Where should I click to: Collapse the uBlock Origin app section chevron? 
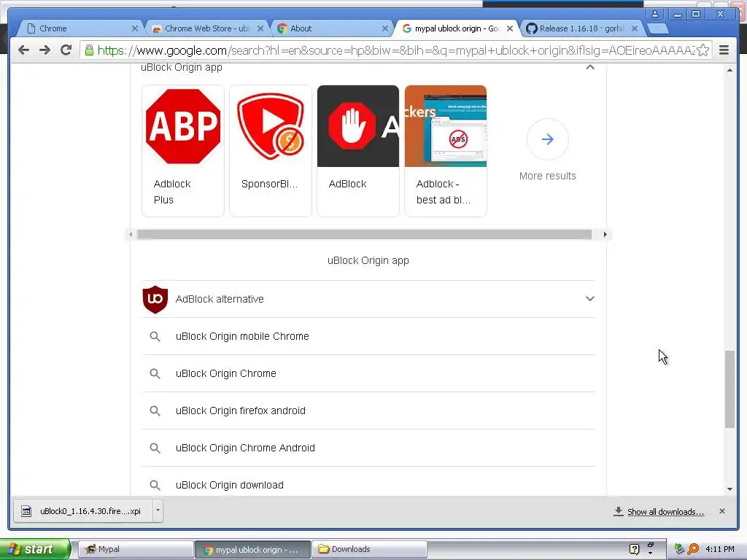pos(589,67)
